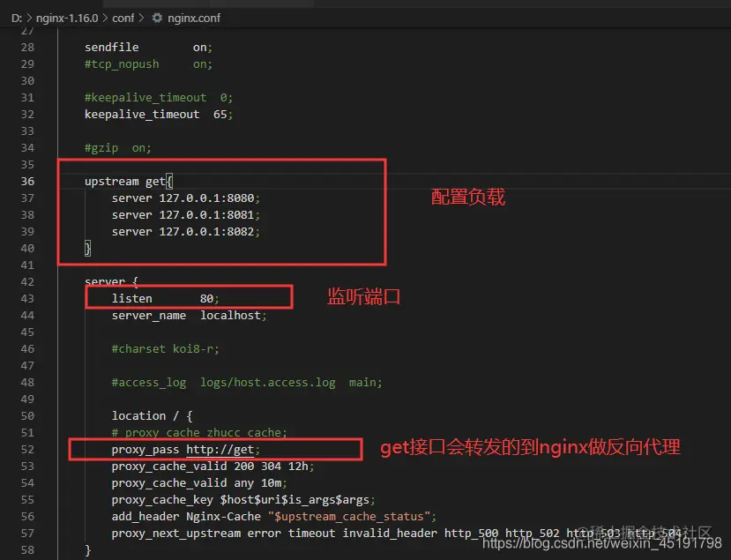The image size is (731, 560).
Task: Click line number 36 in gutter
Action: [x=27, y=182]
